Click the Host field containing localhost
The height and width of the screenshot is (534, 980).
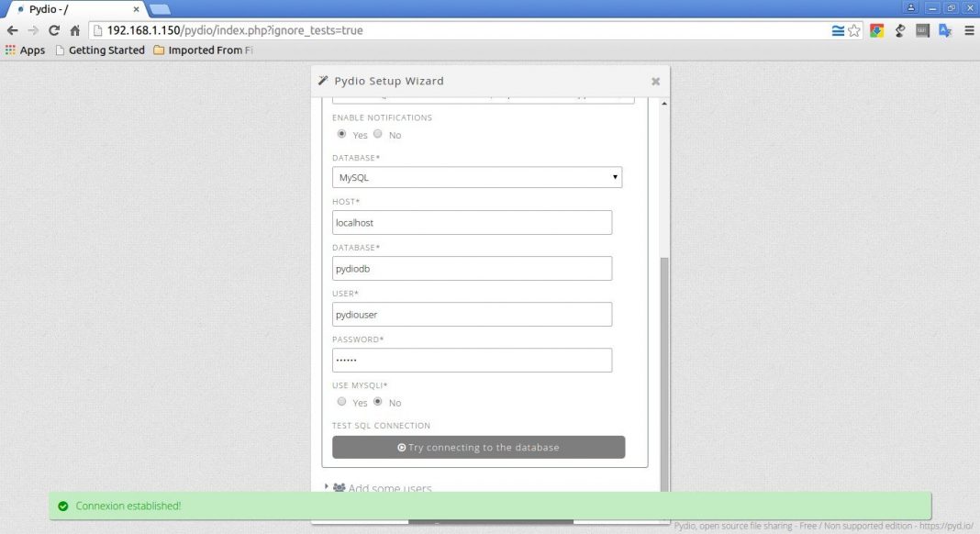472,223
